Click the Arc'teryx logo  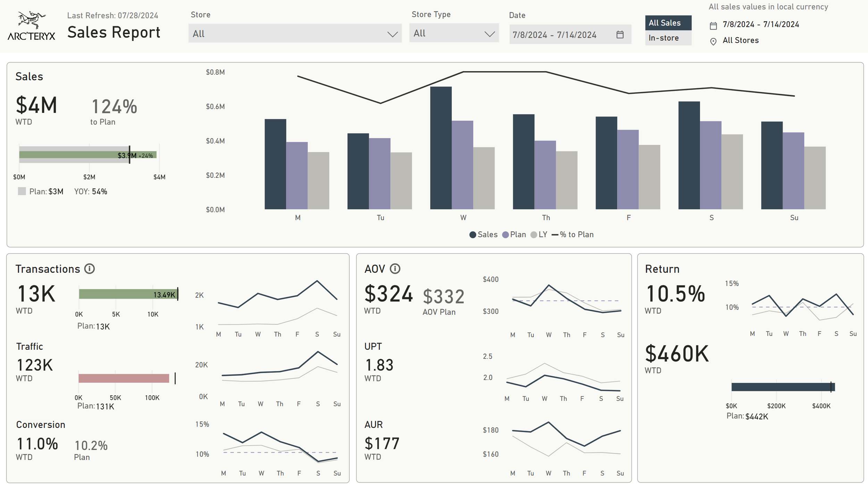pyautogui.click(x=31, y=26)
